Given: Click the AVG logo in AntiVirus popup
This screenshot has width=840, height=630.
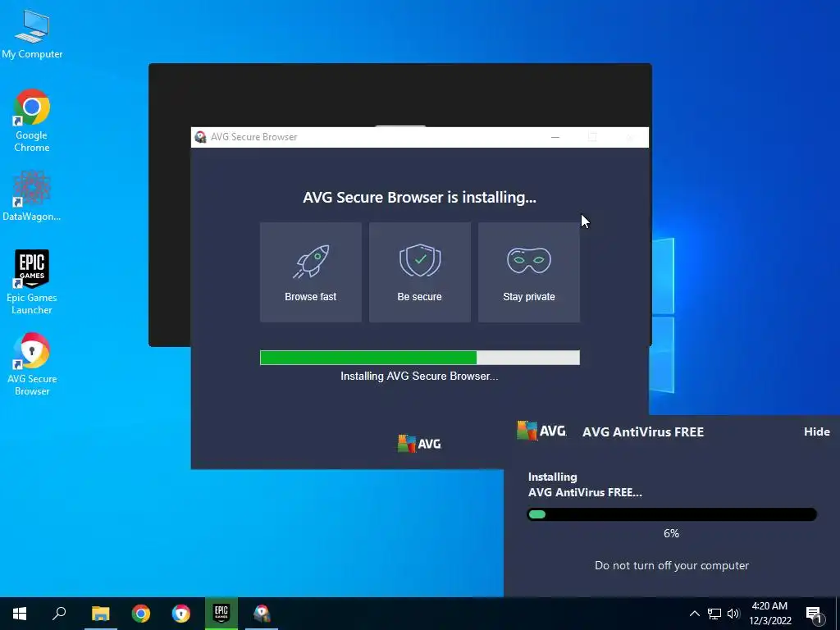Looking at the screenshot, I should (541, 431).
